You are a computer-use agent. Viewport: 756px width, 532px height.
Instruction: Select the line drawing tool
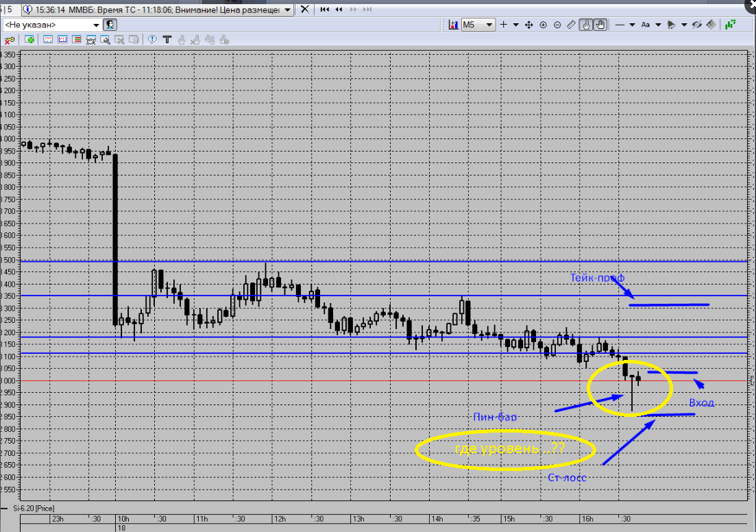tap(620, 25)
